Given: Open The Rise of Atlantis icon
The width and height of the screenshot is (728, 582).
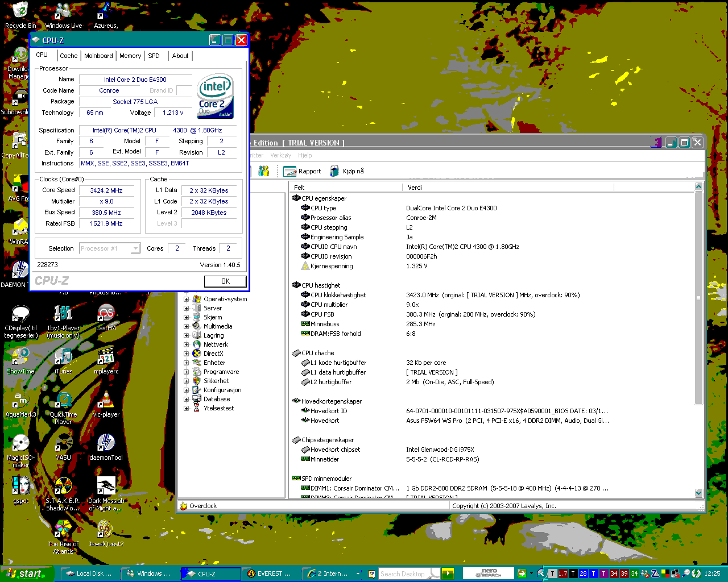Looking at the screenshot, I should (x=63, y=538).
